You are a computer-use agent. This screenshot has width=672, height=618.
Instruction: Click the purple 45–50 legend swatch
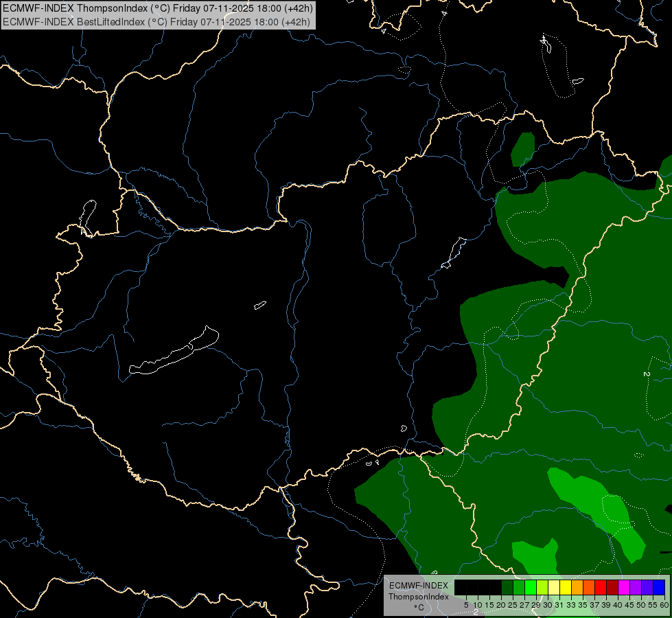pyautogui.click(x=636, y=587)
